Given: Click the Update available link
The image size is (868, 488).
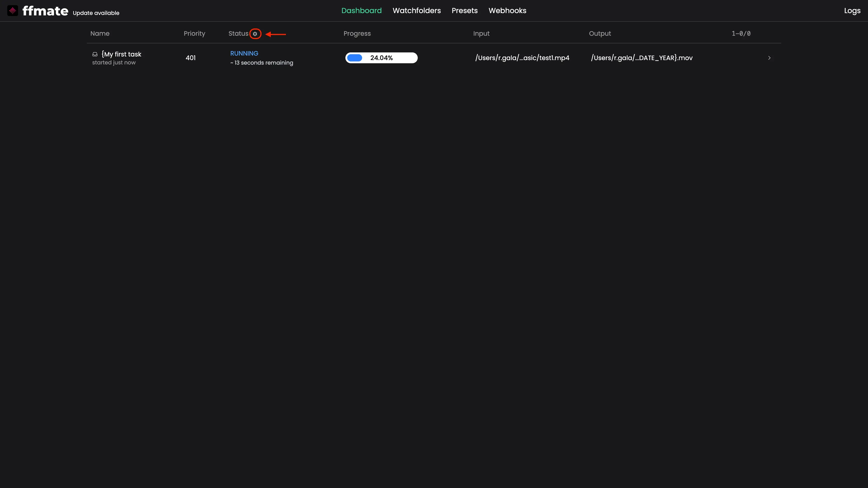Looking at the screenshot, I should [96, 13].
